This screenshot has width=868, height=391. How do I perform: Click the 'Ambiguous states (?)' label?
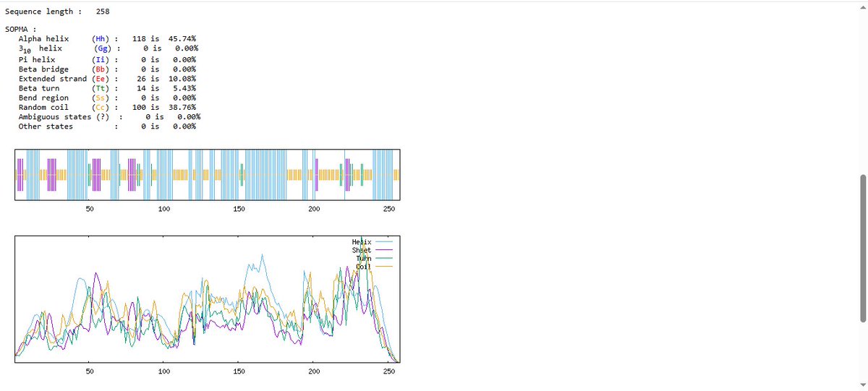(64, 116)
